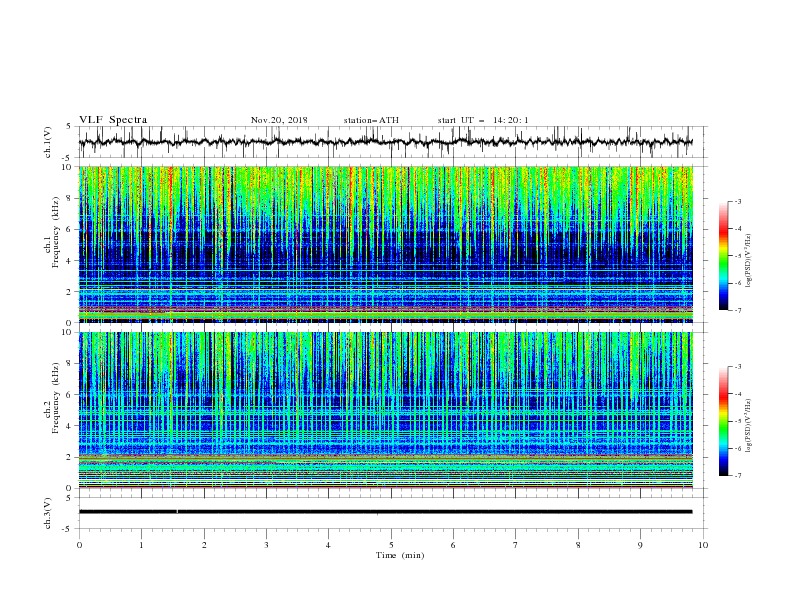Click the ch.3(V) flat black trace
The width and height of the screenshot is (792, 612).
coord(385,512)
